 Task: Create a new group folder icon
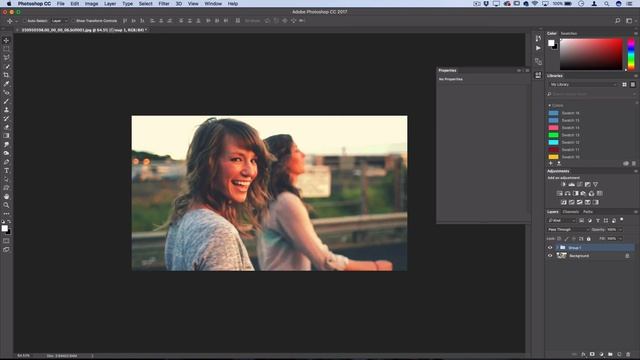coord(610,354)
